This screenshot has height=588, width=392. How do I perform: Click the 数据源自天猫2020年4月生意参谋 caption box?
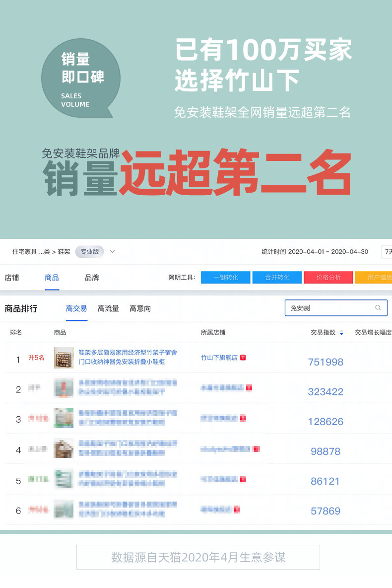tap(198, 557)
